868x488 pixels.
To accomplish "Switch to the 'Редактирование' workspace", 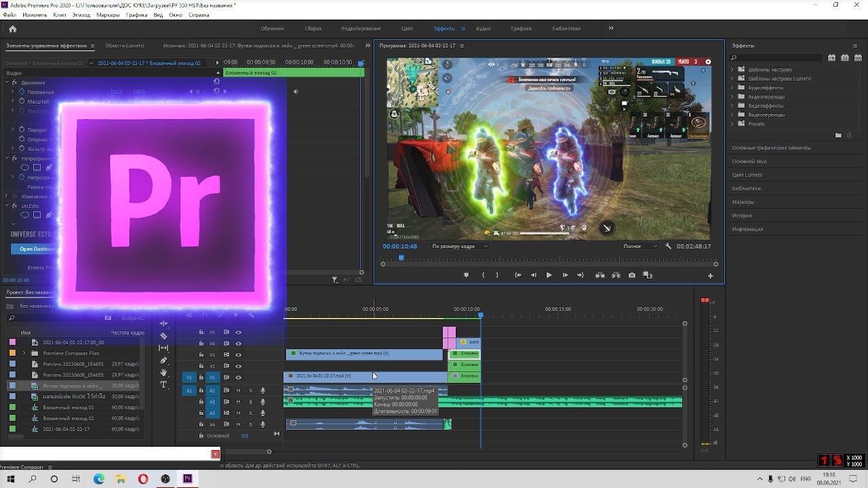I will click(361, 28).
